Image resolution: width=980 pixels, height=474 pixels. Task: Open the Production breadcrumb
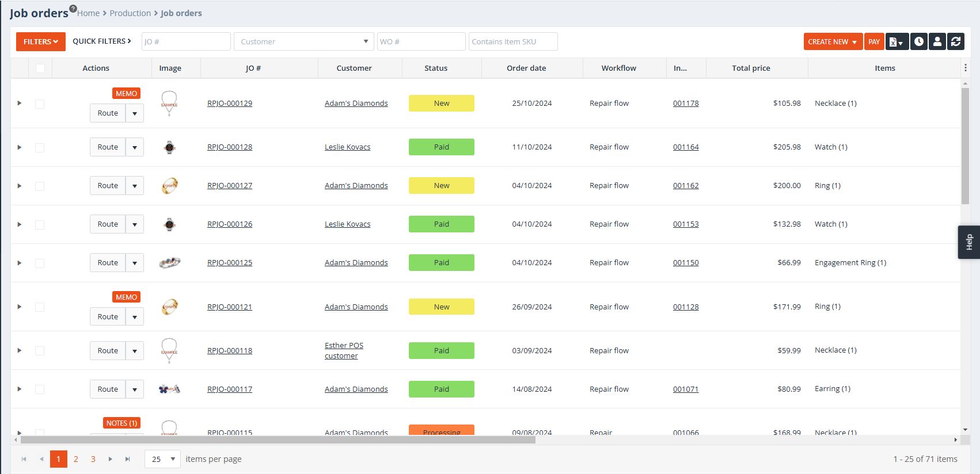(130, 13)
